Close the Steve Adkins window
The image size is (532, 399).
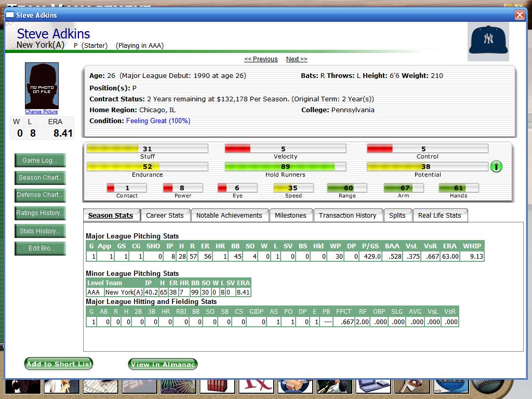(520, 15)
